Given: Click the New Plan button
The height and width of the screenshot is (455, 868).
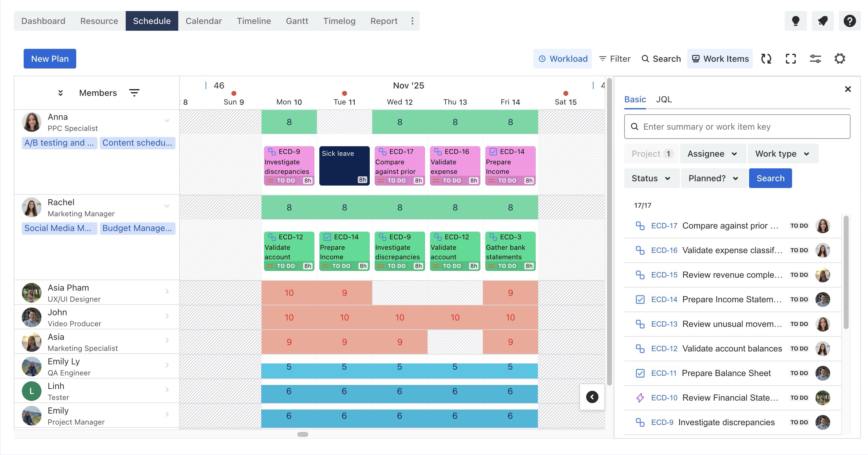Looking at the screenshot, I should (49, 59).
